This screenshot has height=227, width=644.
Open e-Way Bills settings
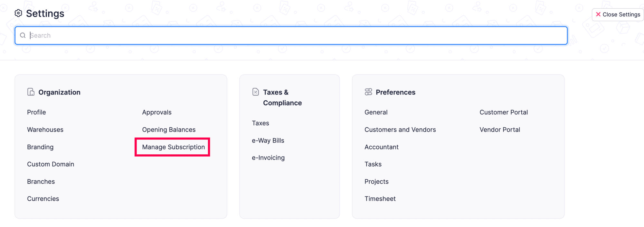click(268, 140)
